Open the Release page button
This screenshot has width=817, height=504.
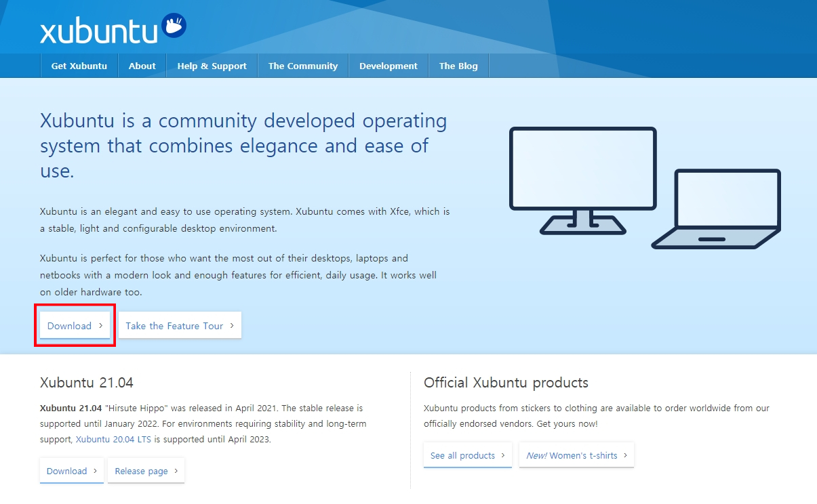tap(146, 471)
